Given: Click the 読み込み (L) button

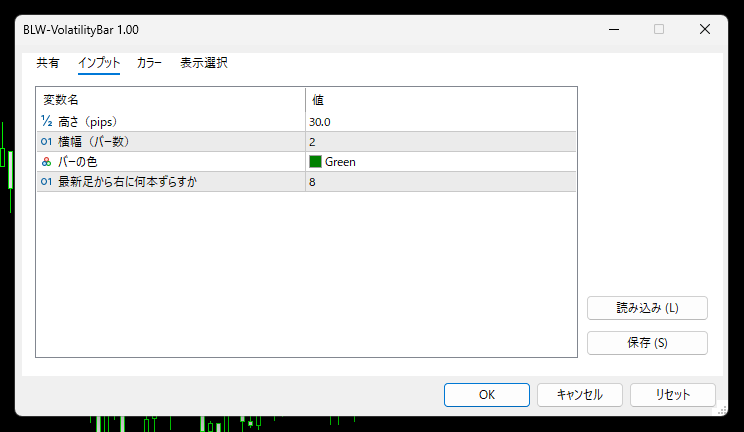Looking at the screenshot, I should click(647, 308).
